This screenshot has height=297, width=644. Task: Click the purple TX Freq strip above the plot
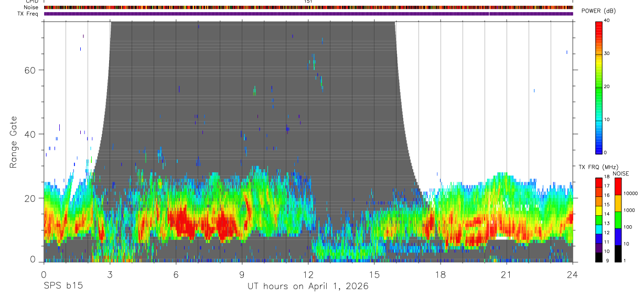[x=308, y=14]
